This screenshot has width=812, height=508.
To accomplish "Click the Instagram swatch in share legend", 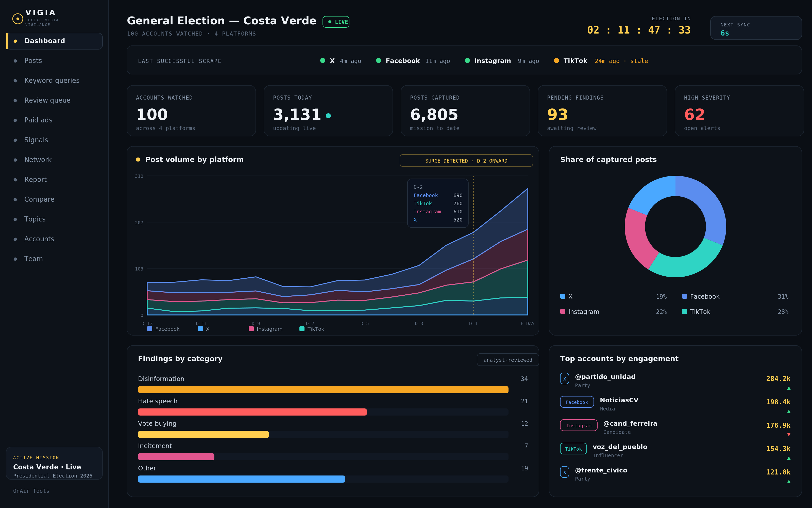I will 563,311.
